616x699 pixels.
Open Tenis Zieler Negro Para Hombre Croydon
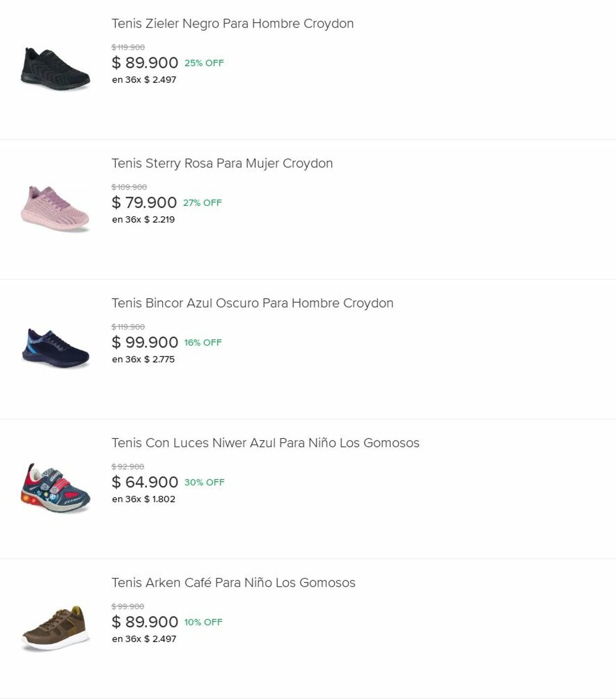pos(232,24)
